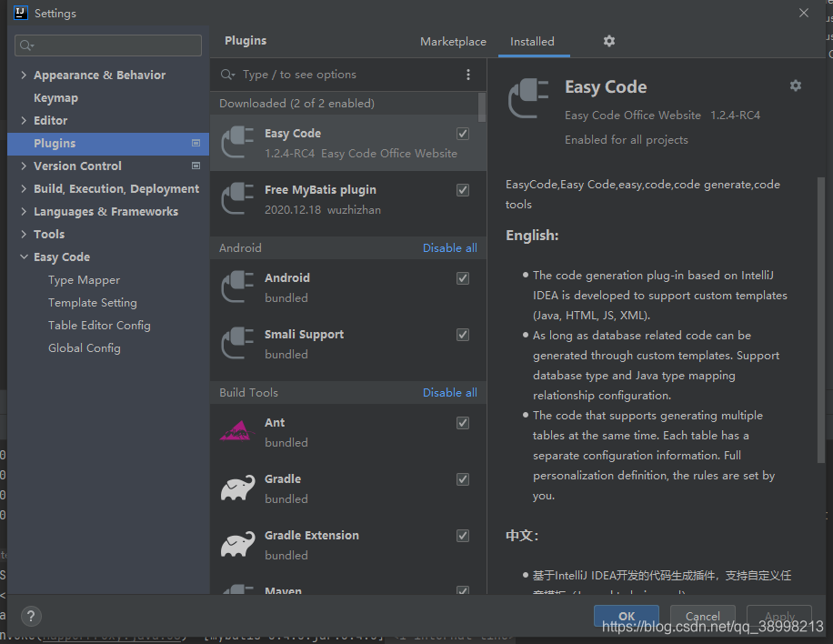Select the Installed tab
This screenshot has width=833, height=644.
(532, 42)
